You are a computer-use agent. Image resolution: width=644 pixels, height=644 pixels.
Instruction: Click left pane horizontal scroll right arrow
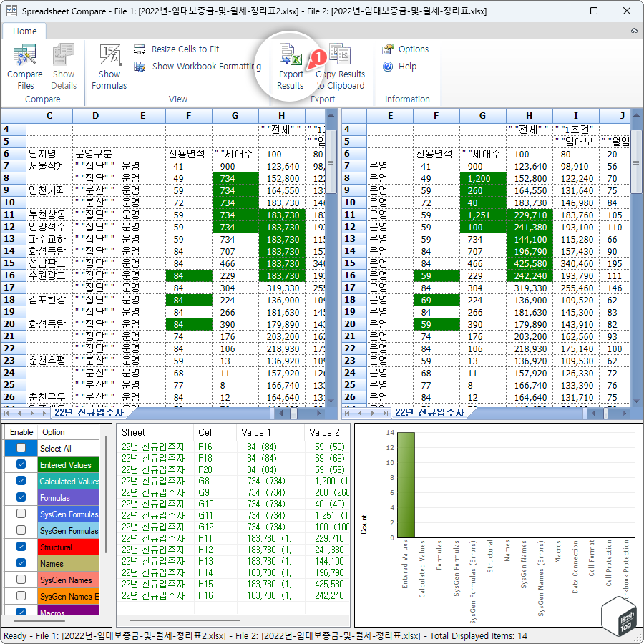pyautogui.click(x=318, y=413)
